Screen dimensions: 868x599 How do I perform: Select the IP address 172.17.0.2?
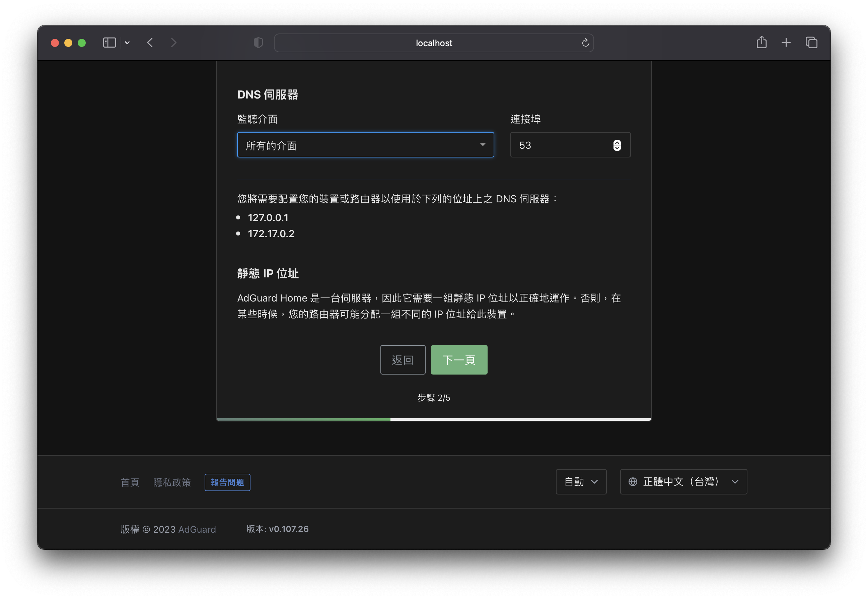[x=271, y=234]
